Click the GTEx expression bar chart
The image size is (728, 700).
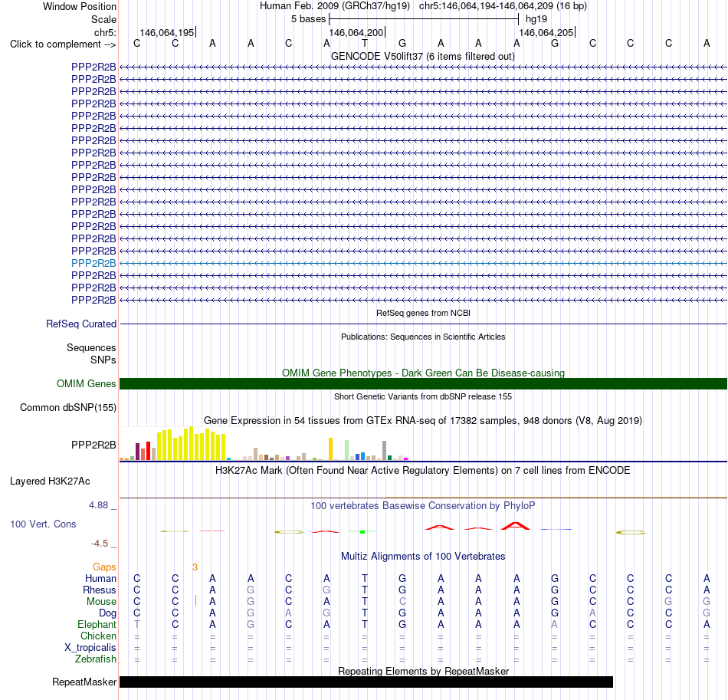[264, 444]
